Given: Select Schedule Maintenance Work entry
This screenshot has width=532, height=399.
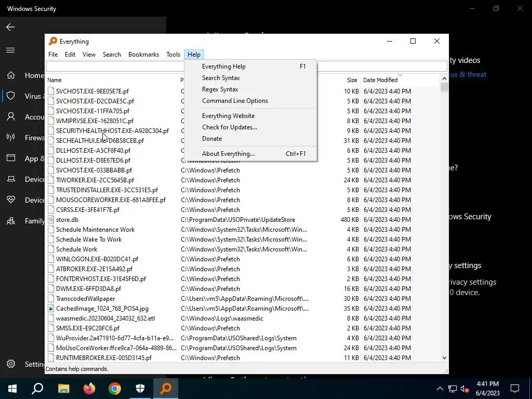Looking at the screenshot, I should [x=96, y=229].
